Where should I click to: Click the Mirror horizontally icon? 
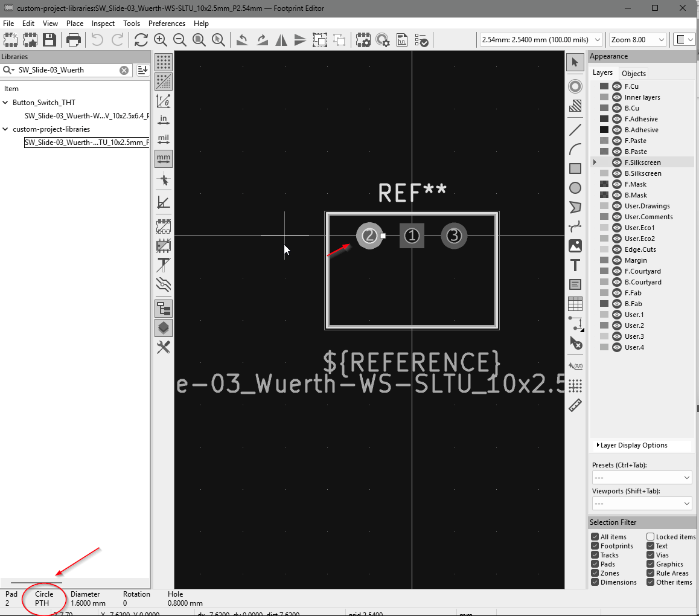(281, 40)
